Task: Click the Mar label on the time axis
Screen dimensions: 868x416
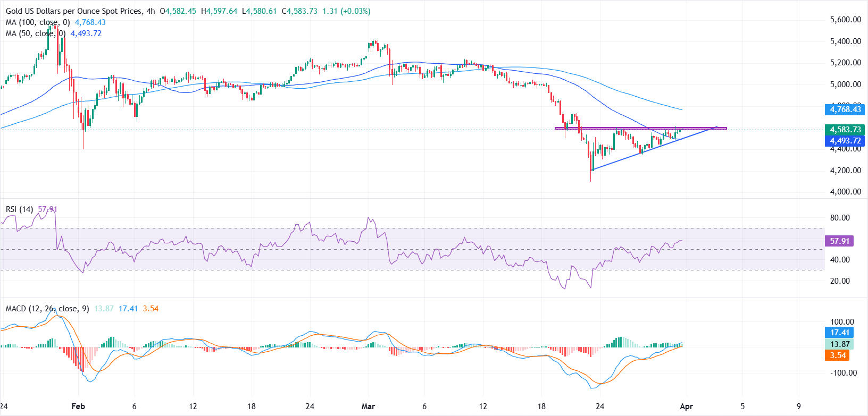Action: coord(368,406)
